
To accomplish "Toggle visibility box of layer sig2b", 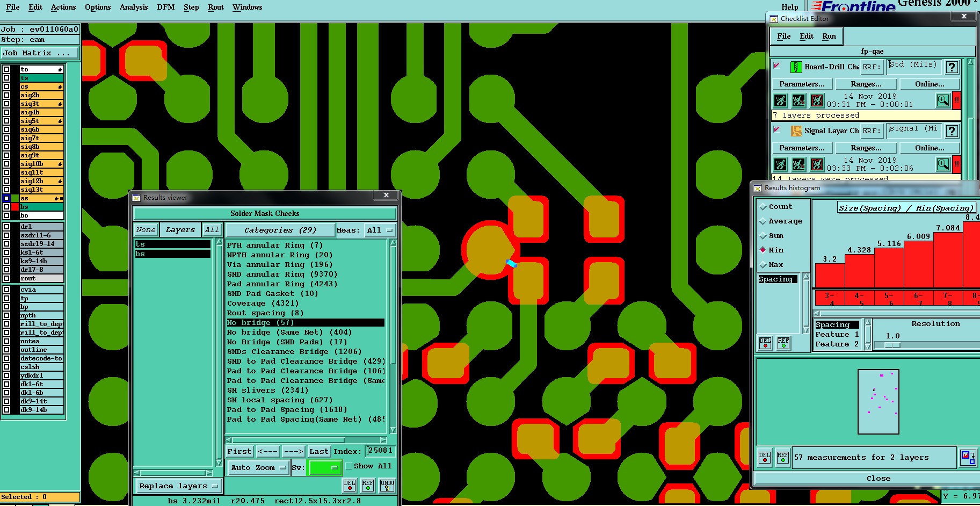I will [x=6, y=95].
